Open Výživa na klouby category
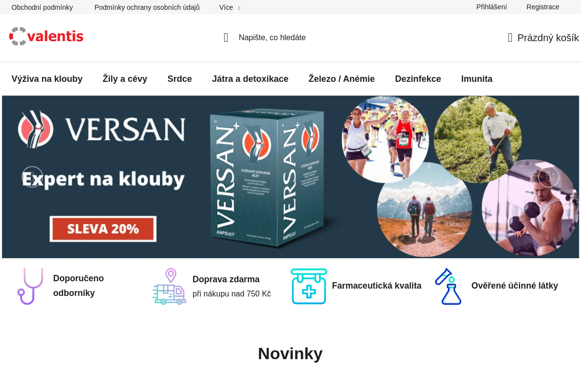This screenshot has width=588, height=392. click(x=47, y=79)
